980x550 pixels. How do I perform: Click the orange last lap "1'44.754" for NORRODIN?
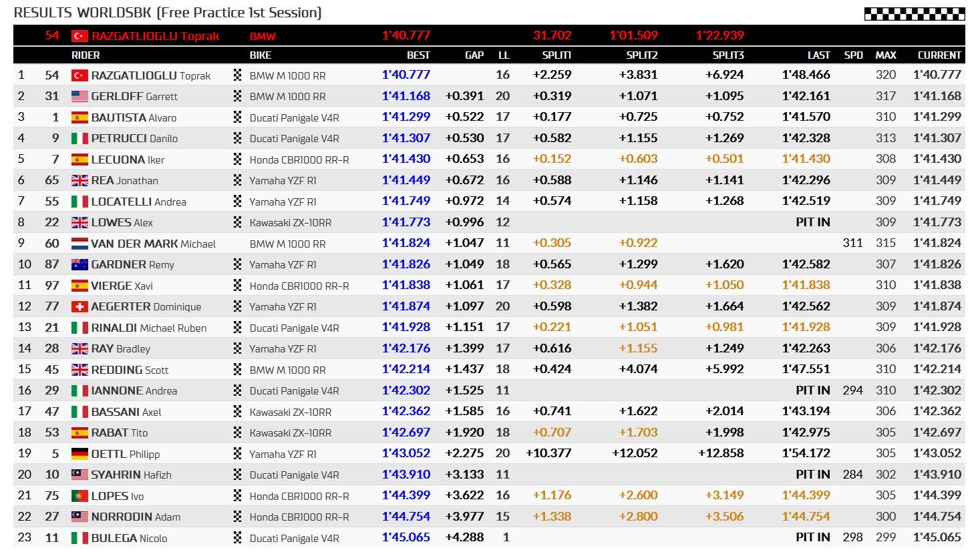pos(806,517)
